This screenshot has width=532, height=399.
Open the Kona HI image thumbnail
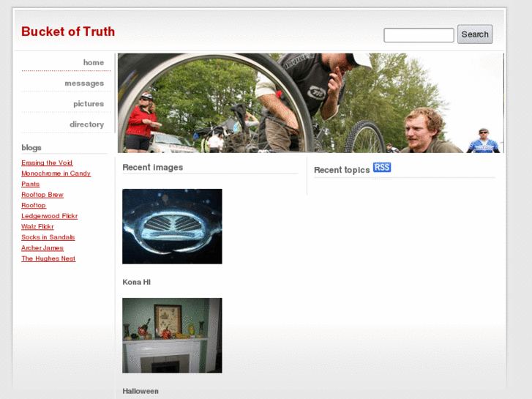[x=172, y=226]
